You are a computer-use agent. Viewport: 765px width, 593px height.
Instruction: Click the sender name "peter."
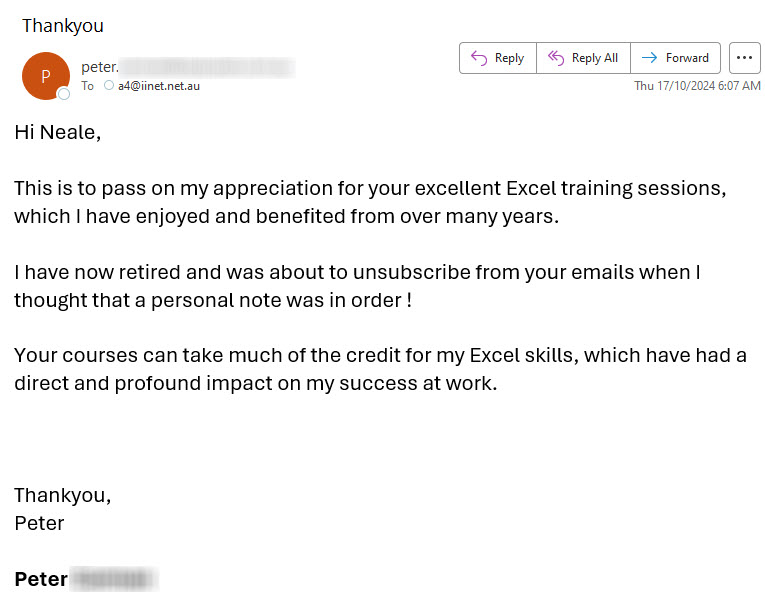coord(100,67)
